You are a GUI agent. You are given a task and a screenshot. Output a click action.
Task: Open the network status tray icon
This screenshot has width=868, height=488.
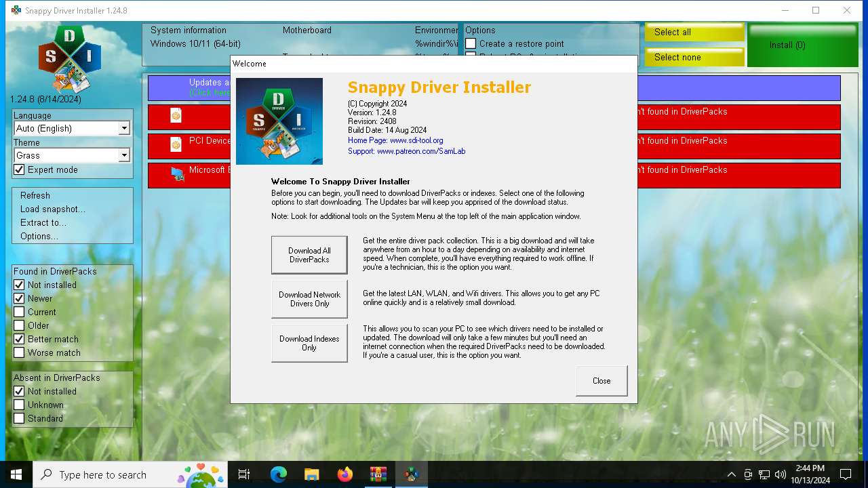point(764,474)
